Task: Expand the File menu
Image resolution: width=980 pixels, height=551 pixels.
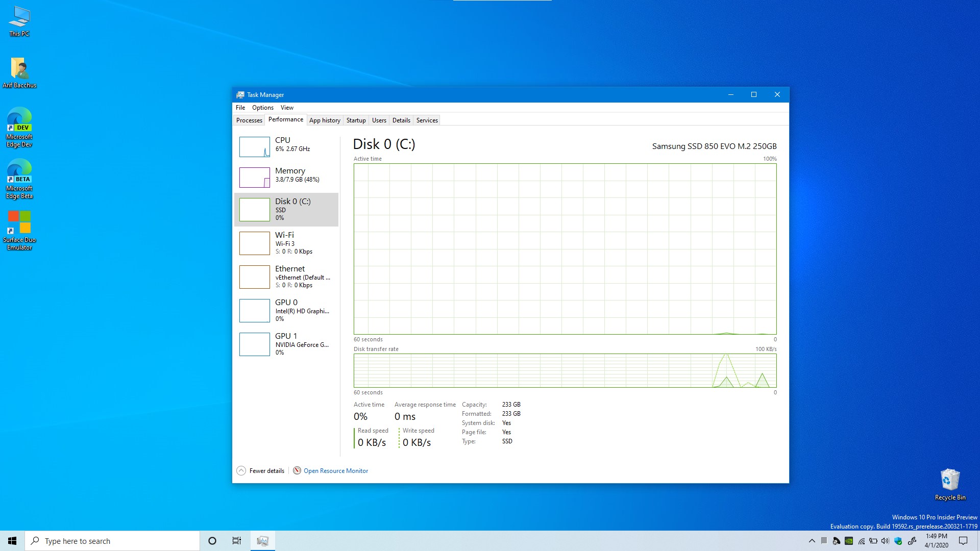Action: (x=240, y=107)
